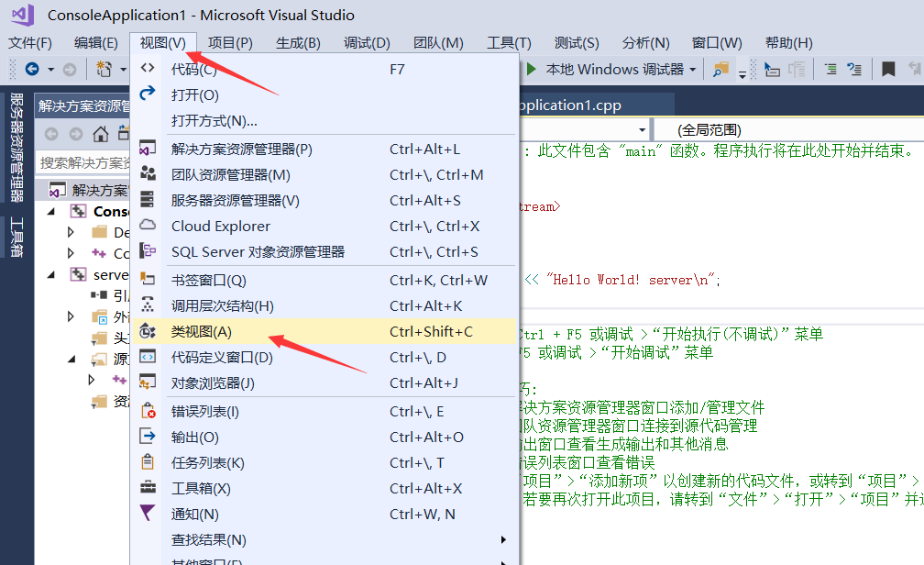Click the output icon beside 输出(O)
This screenshot has width=924, height=565.
point(148,436)
